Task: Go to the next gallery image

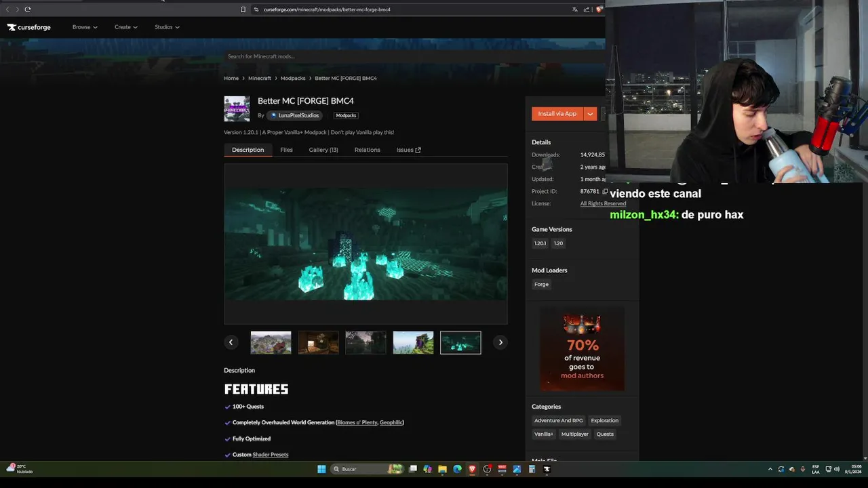Action: click(500, 342)
